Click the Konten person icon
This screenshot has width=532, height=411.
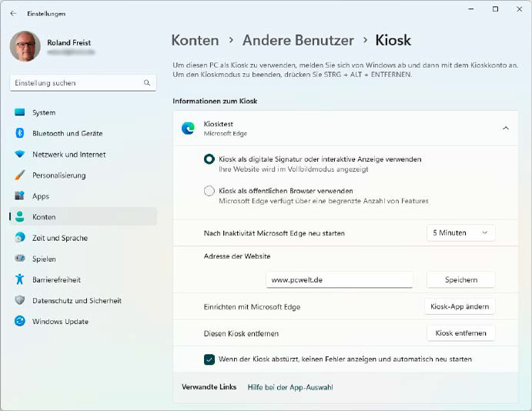[x=20, y=217]
